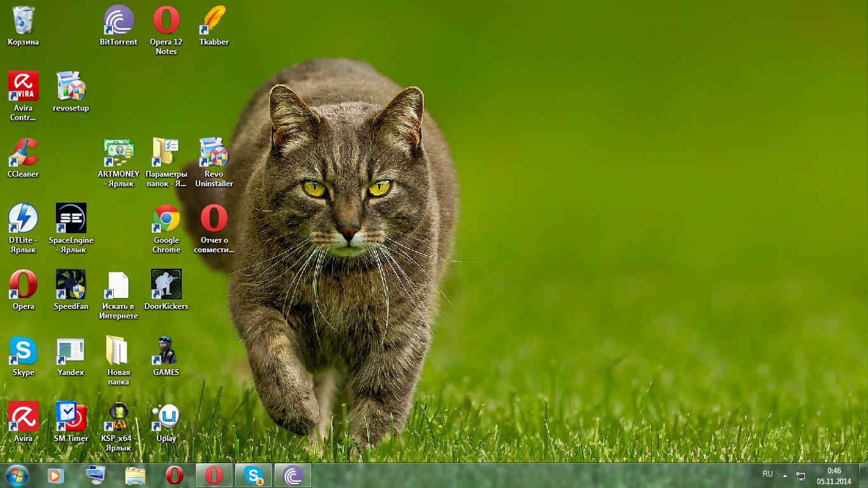
Task: Click the CCleaner desktop shortcut
Action: 24,158
